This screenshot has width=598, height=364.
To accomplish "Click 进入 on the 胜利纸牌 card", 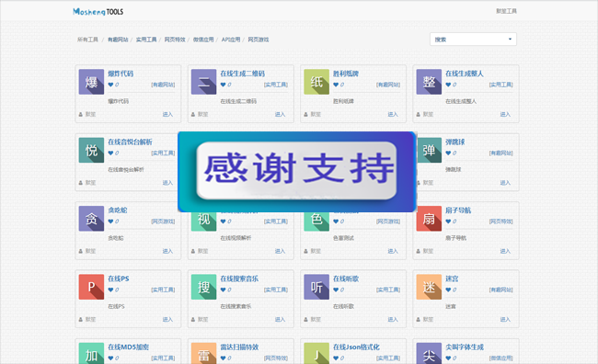I will point(393,114).
